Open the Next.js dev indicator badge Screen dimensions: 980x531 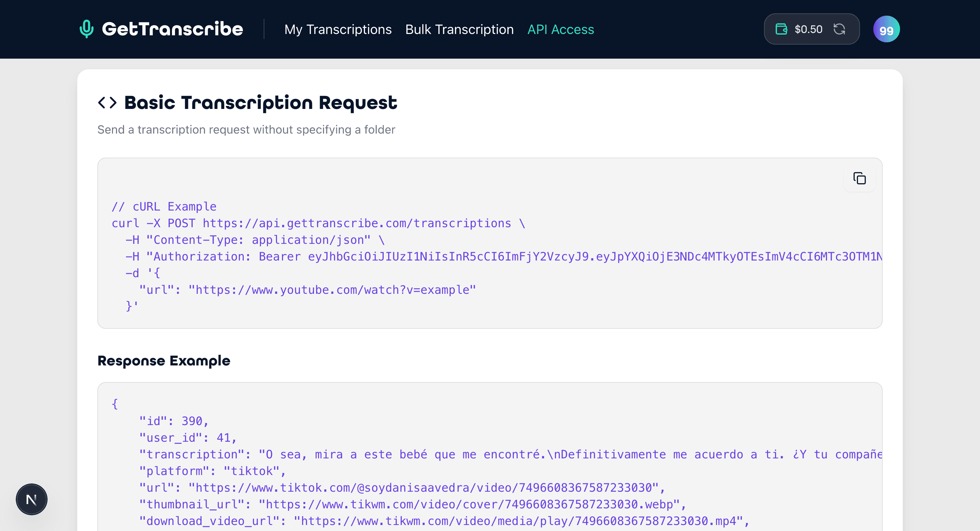tap(32, 499)
